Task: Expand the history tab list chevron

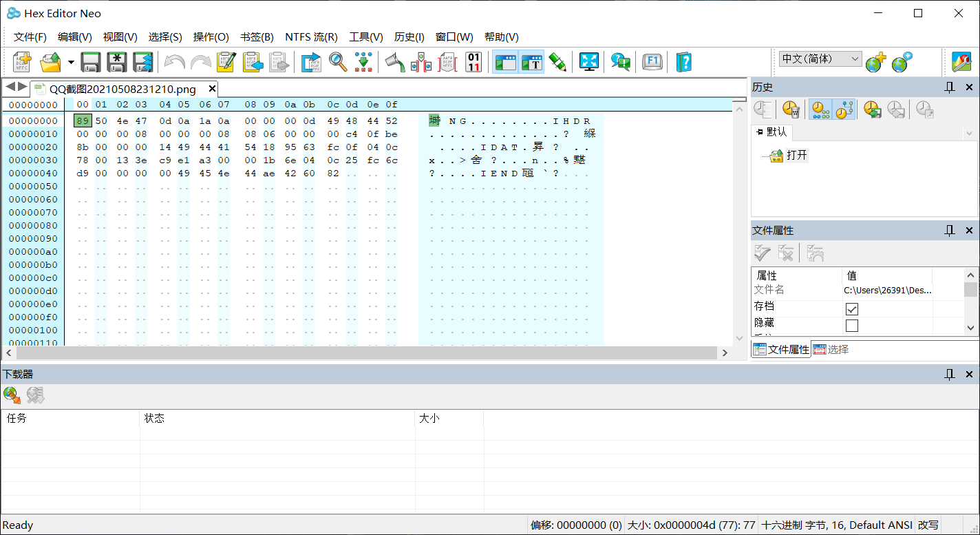Action: coord(970,133)
